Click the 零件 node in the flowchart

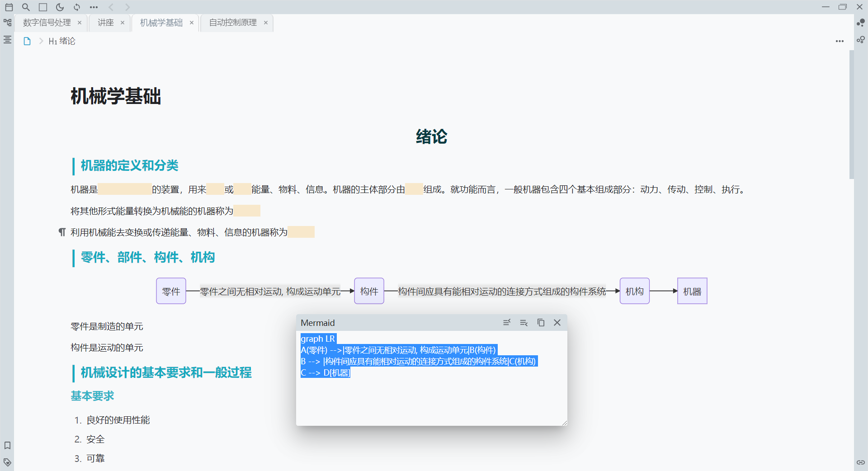pos(171,291)
